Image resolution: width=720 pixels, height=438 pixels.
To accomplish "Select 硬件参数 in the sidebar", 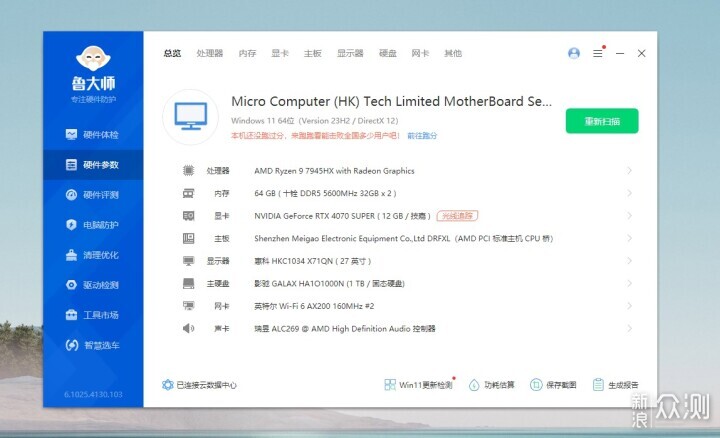I will pyautogui.click(x=92, y=165).
